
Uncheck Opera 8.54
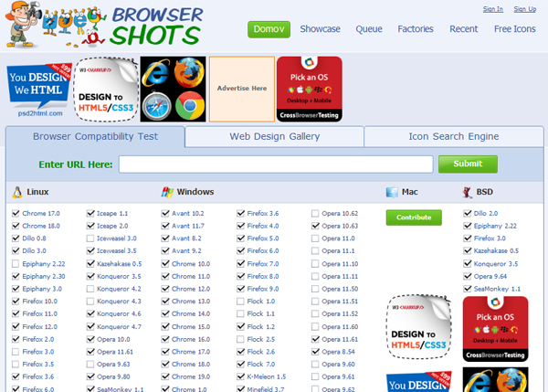(x=315, y=352)
